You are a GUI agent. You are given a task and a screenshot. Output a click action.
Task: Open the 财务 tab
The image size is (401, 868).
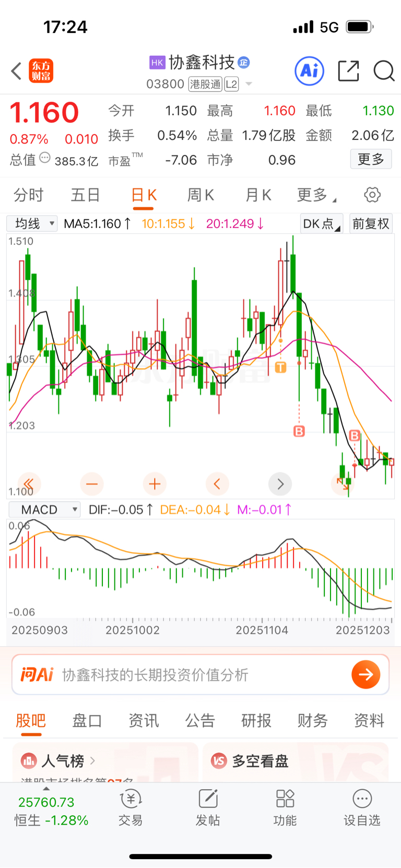[x=313, y=721]
